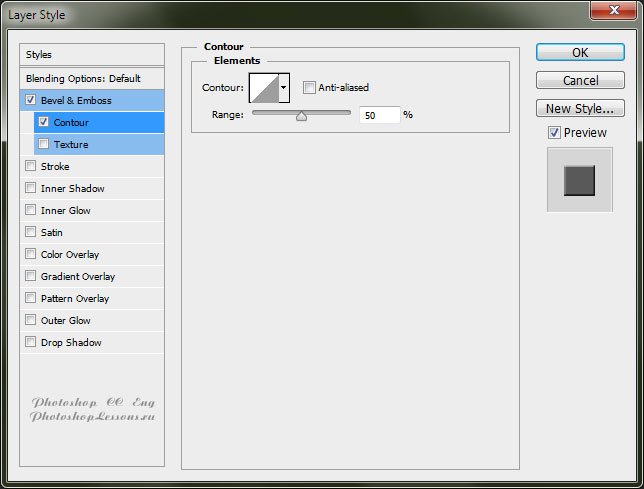Viewport: 644px width, 489px height.
Task: Enable the Anti-aliased checkbox
Action: point(309,88)
